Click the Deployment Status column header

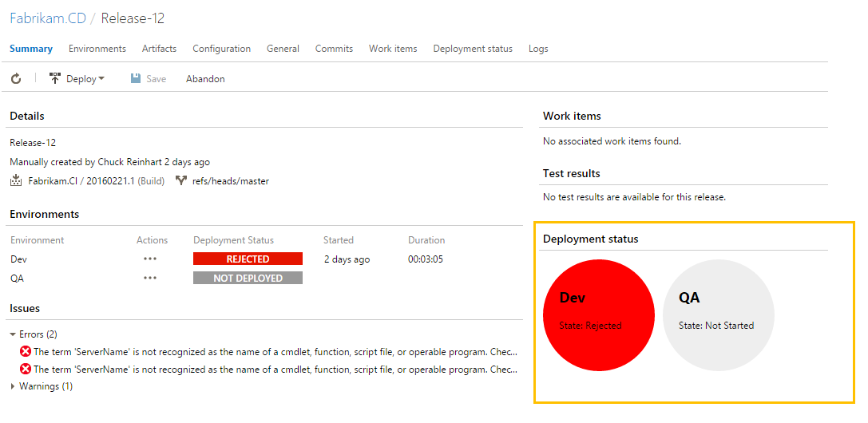click(234, 240)
